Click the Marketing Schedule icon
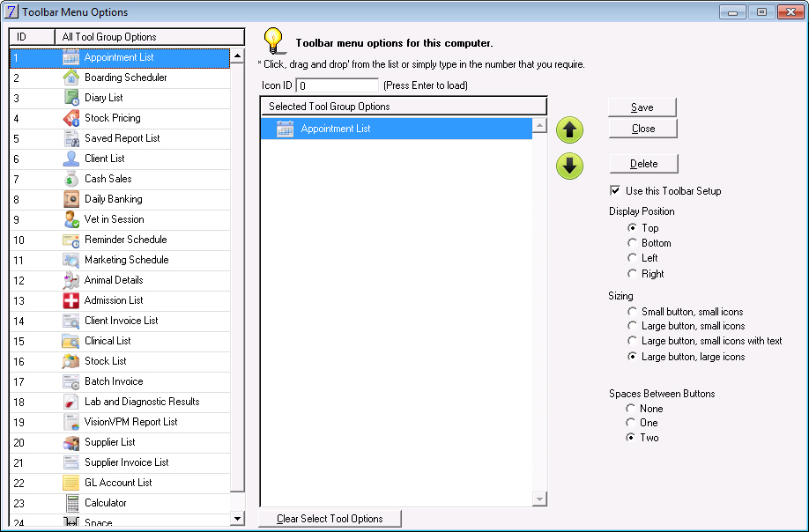Viewport: 809px width, 532px height. click(71, 260)
